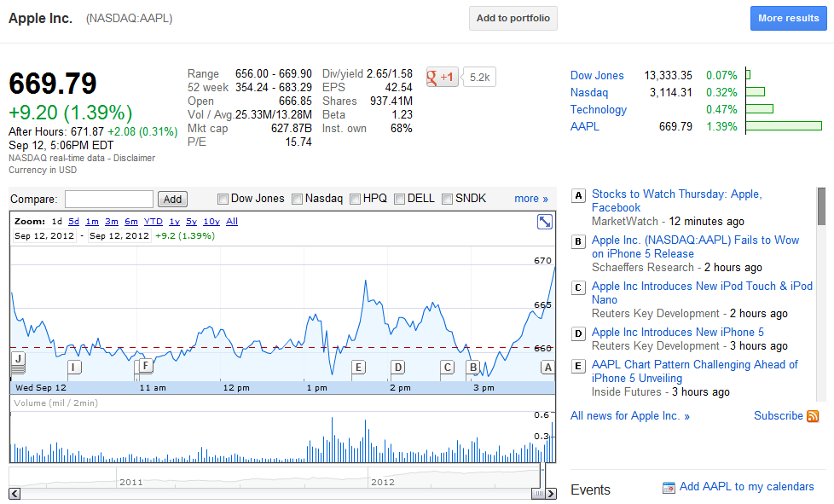Click the AAPL green performance bar
The width and height of the screenshot is (834, 504).
click(x=784, y=126)
